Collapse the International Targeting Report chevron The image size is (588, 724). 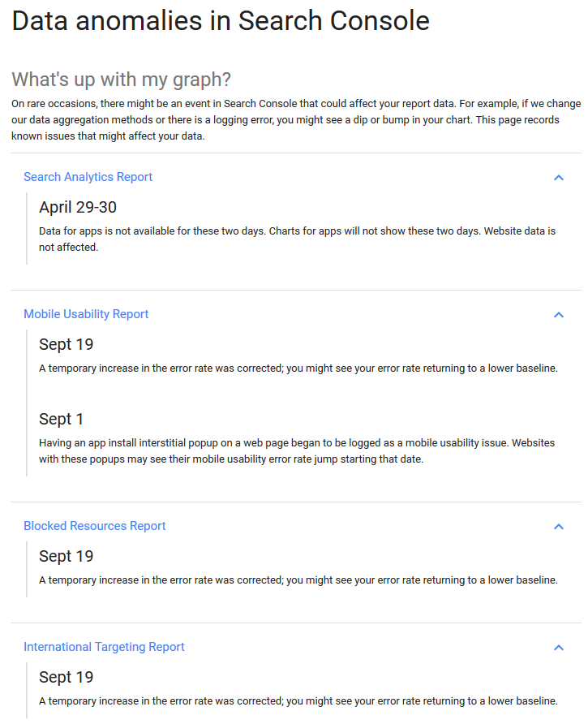coord(558,647)
